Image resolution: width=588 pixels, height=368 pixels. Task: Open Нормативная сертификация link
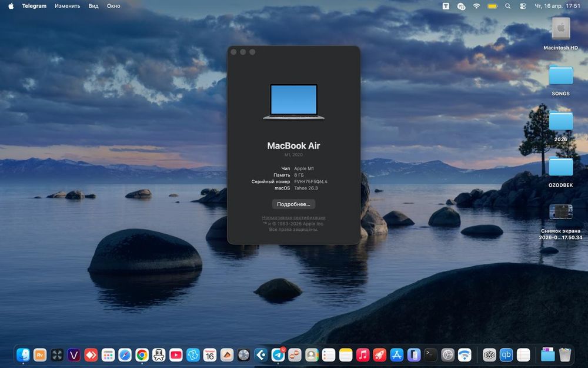coord(293,218)
